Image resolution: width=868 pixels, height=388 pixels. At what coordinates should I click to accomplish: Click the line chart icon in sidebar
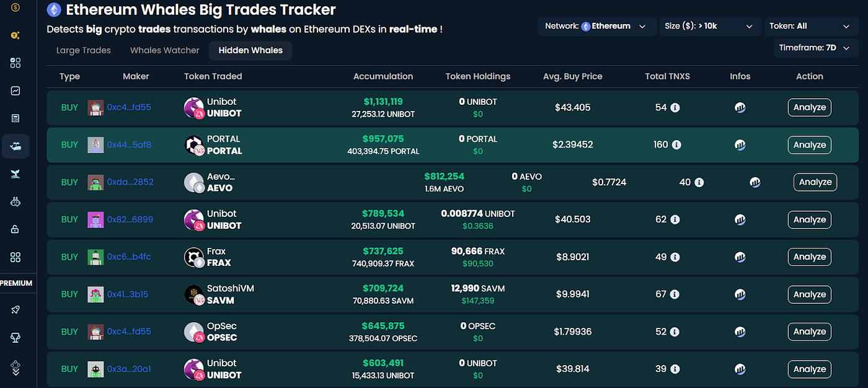[15, 90]
